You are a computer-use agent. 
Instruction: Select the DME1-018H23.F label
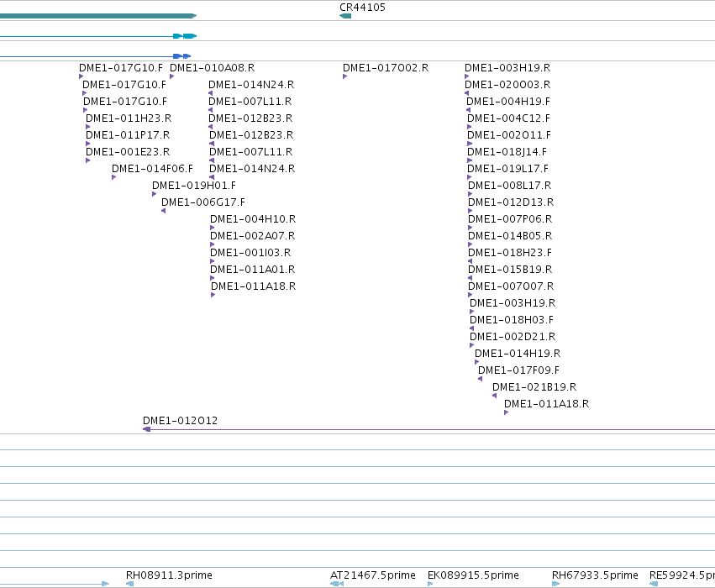(x=510, y=253)
